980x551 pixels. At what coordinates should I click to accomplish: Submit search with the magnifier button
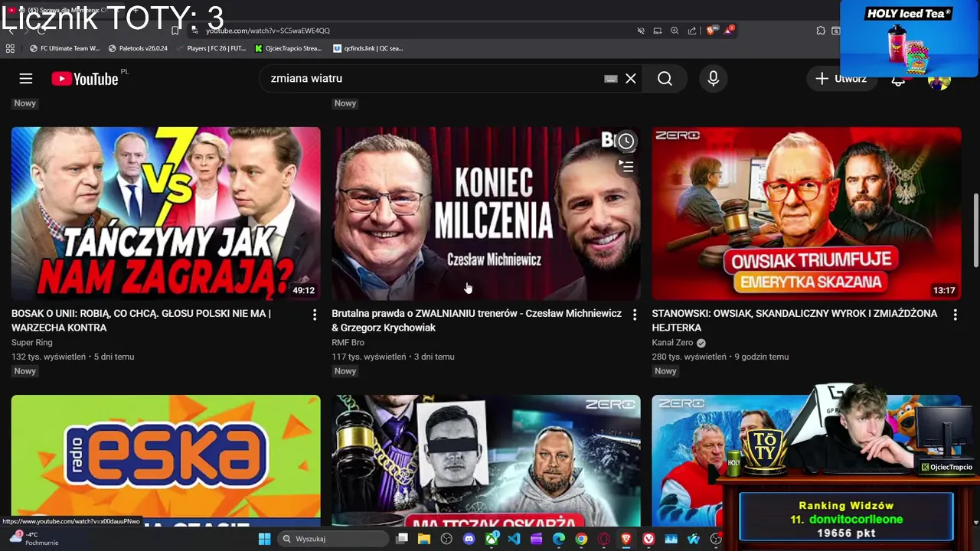click(x=665, y=79)
